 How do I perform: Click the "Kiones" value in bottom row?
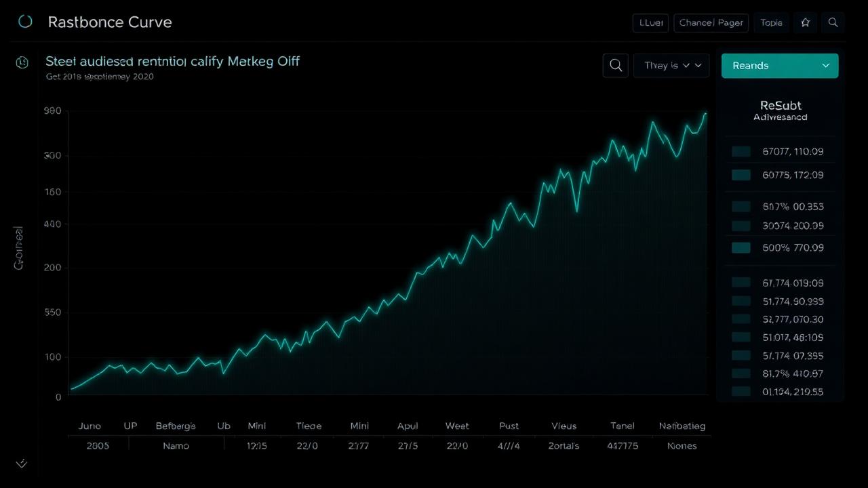(682, 446)
